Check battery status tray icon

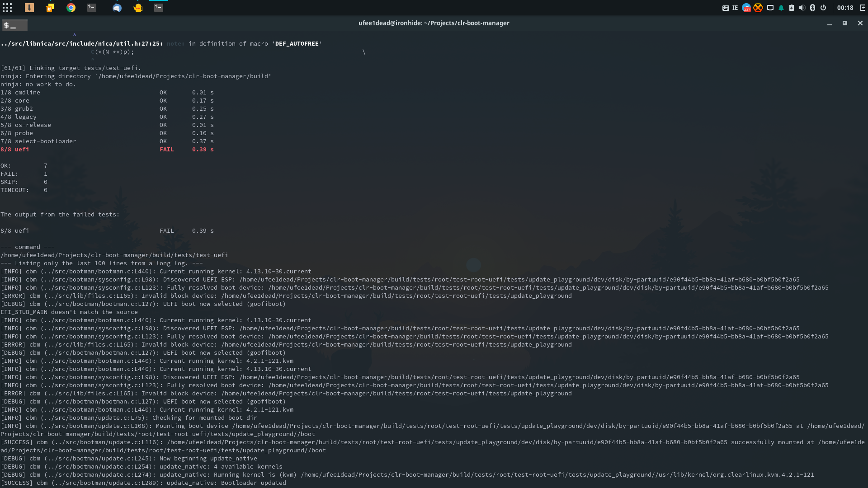coord(792,8)
